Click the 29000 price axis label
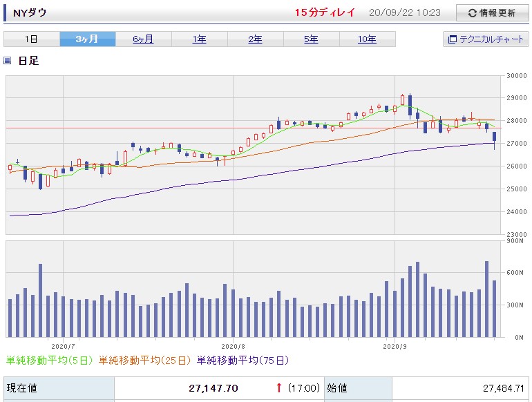The image size is (532, 402). [516, 97]
